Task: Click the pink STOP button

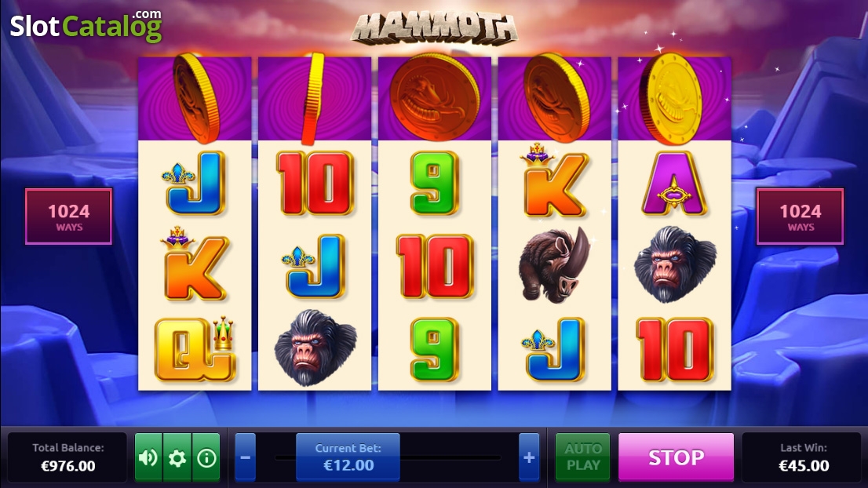Action: (x=676, y=457)
